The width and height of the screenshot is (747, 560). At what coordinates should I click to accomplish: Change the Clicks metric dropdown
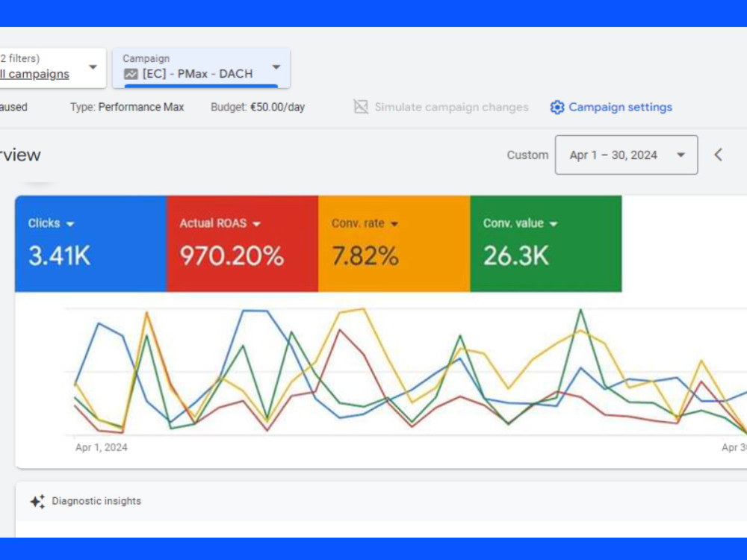tap(70, 224)
